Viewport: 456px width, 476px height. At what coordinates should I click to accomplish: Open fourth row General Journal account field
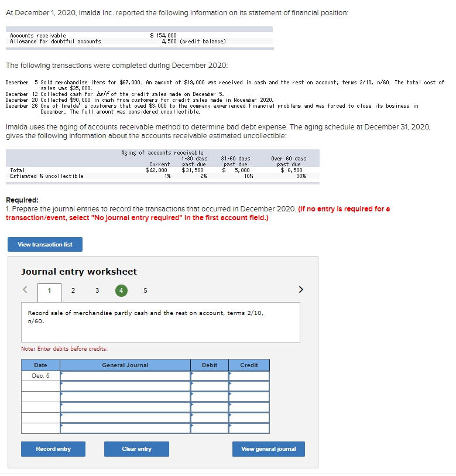(x=125, y=407)
